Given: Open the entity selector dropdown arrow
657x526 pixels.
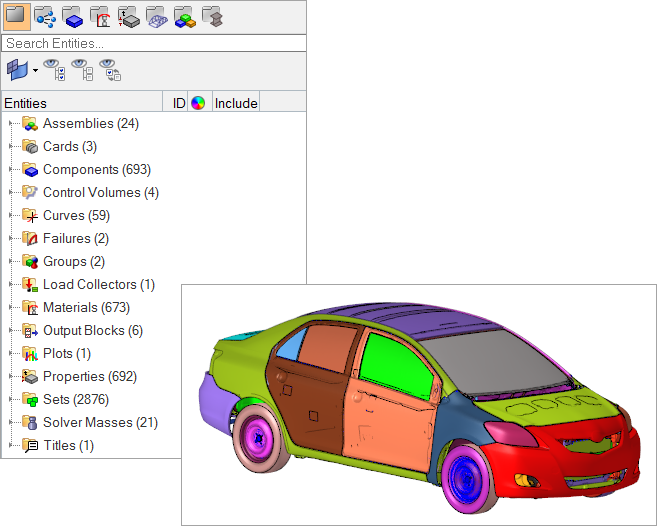Looking at the screenshot, I should click(36, 71).
